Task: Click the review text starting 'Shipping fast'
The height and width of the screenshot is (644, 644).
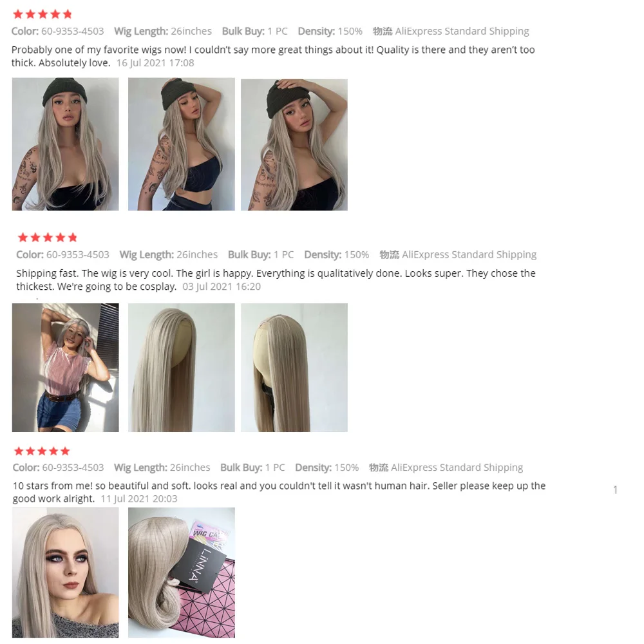Action: tap(276, 279)
